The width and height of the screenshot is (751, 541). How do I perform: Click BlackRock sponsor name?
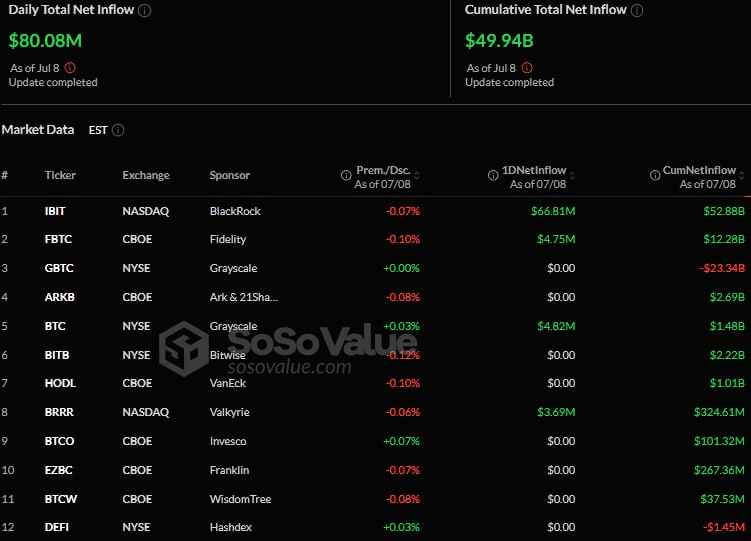tap(235, 211)
